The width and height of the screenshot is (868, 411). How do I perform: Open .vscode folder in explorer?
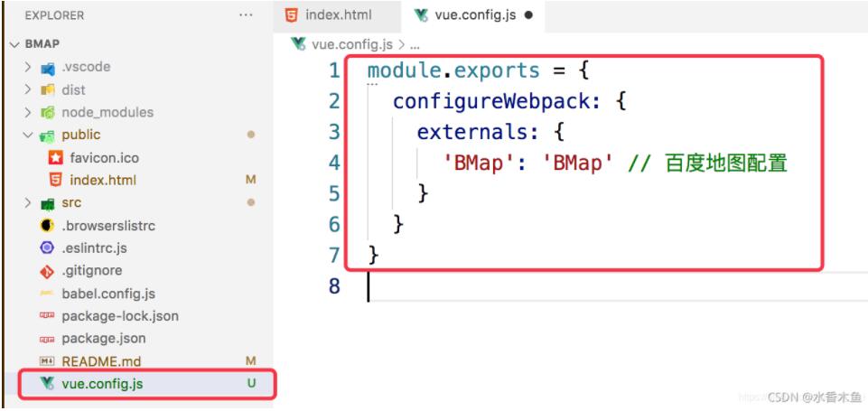coord(86,67)
